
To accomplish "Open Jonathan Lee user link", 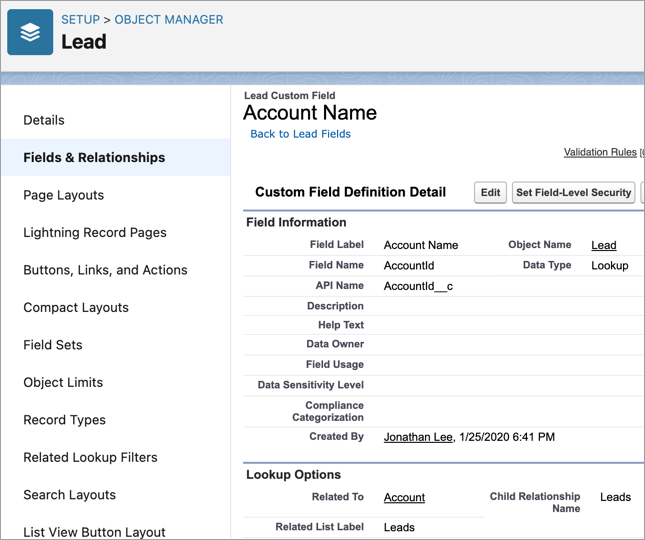I will (x=418, y=437).
